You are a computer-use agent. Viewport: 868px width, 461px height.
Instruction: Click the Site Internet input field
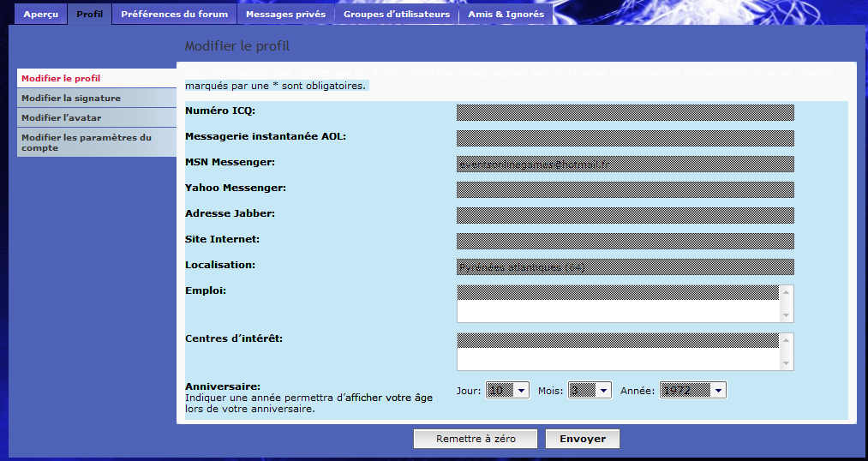(x=625, y=241)
